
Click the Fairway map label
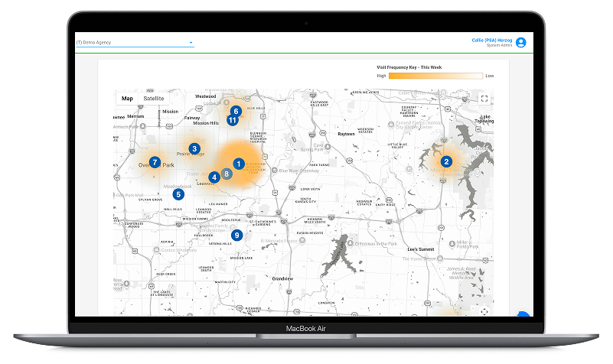(x=192, y=118)
